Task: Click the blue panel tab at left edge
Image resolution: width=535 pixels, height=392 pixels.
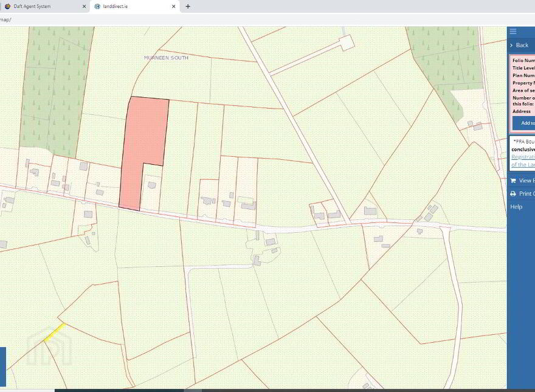Action: (2, 366)
